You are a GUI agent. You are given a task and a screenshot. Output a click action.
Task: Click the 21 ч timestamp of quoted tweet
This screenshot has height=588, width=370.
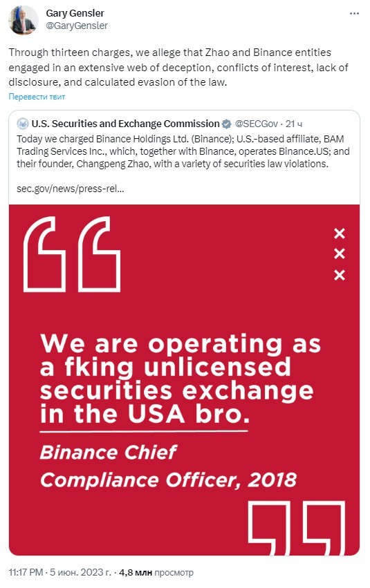294,124
